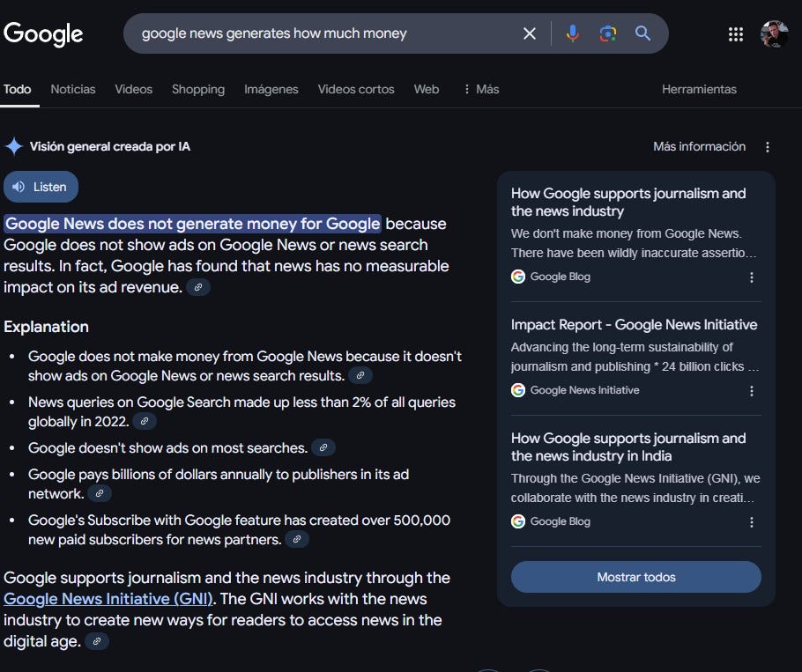
Task: Start voice search with the microphone icon
Action: click(573, 33)
